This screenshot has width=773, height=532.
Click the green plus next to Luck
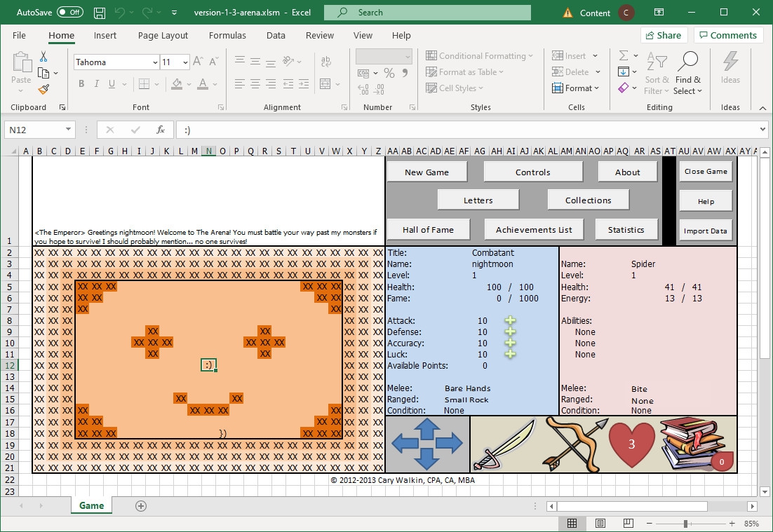point(510,354)
